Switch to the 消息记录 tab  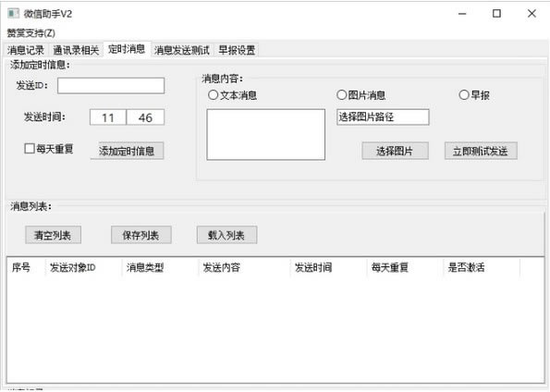(x=26, y=50)
